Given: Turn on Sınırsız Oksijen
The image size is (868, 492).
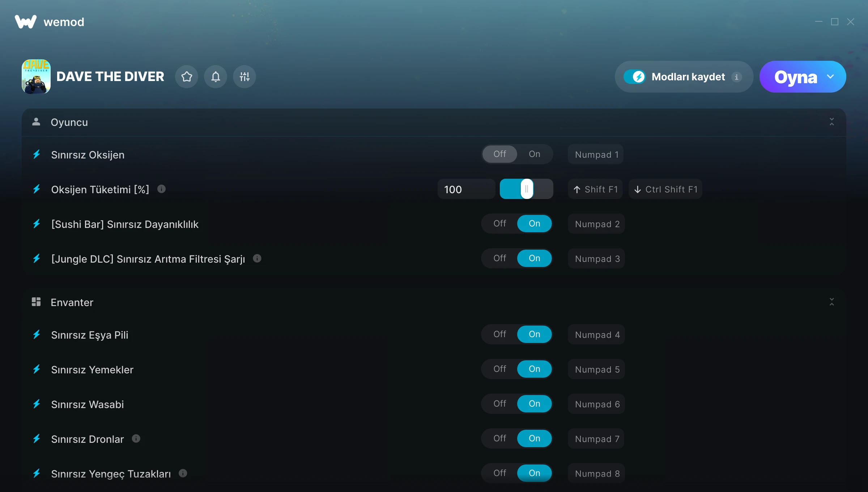Looking at the screenshot, I should click(x=534, y=154).
